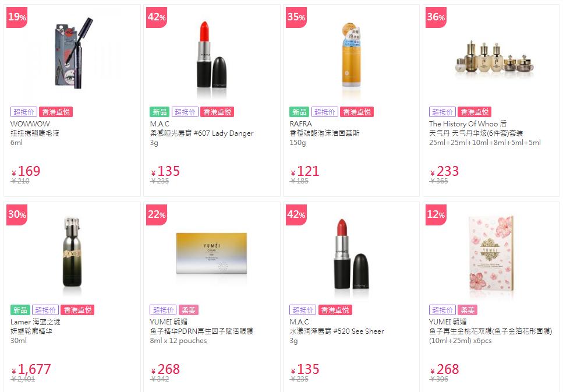Click the 香港卓悦 tag on Lamer product
This screenshot has height=392, width=563.
77,310
